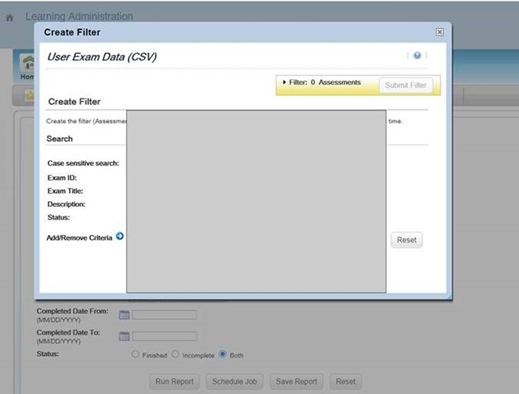Open the Learning Administration link
The image size is (519, 394).
pyautogui.click(x=79, y=16)
